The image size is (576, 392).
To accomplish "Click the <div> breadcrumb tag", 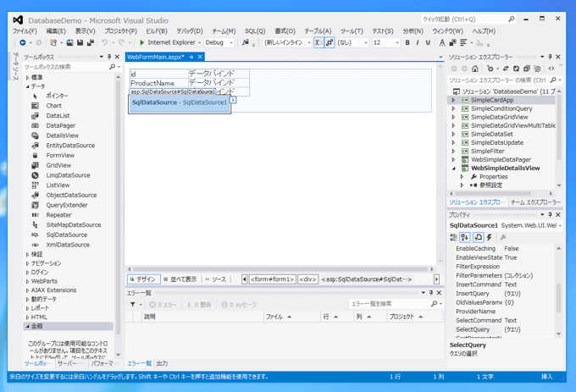I will click(x=307, y=279).
